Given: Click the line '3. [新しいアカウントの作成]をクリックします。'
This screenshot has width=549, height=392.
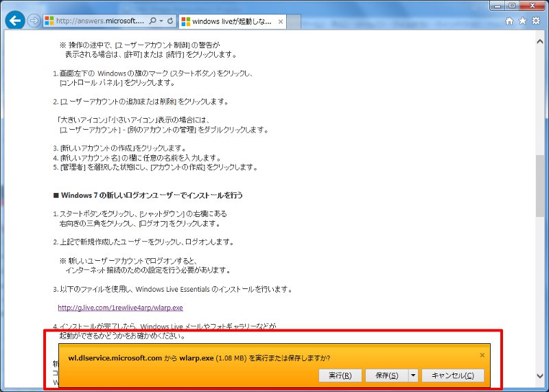Looking at the screenshot, I should click(x=119, y=148).
